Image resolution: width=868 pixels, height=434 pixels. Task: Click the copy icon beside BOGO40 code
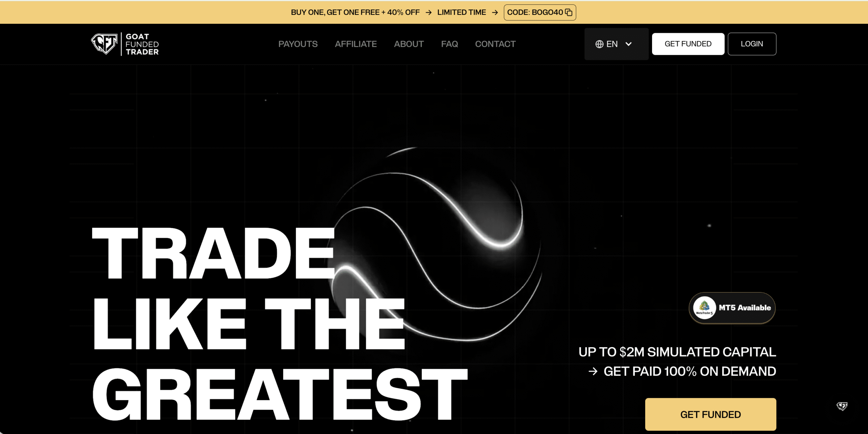(x=569, y=13)
